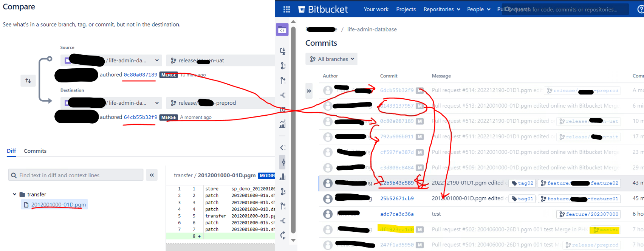The height and width of the screenshot is (251, 644).
Task: Open the destination branch selector ending -preprod
Action: [220, 103]
